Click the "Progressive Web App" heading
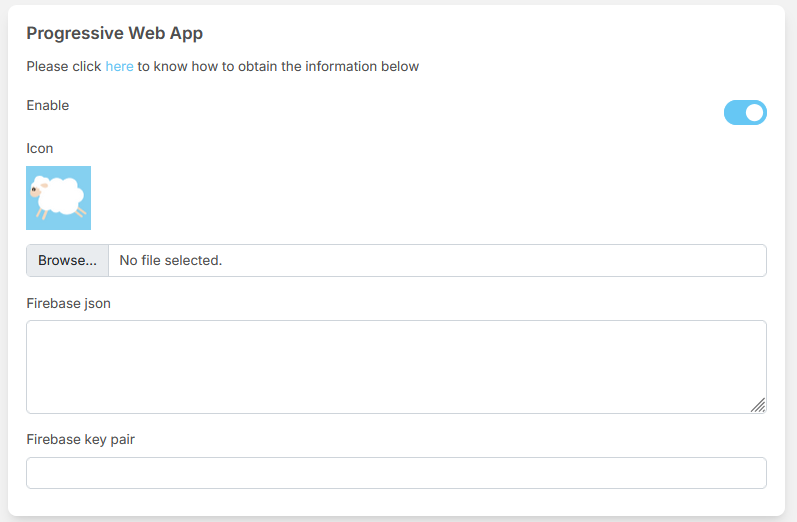 tap(114, 33)
